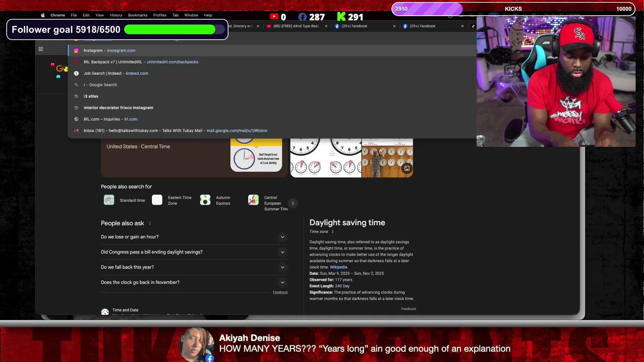
Task: Select 'interior decorator frisco instagram' suggestion
Action: 272,108
